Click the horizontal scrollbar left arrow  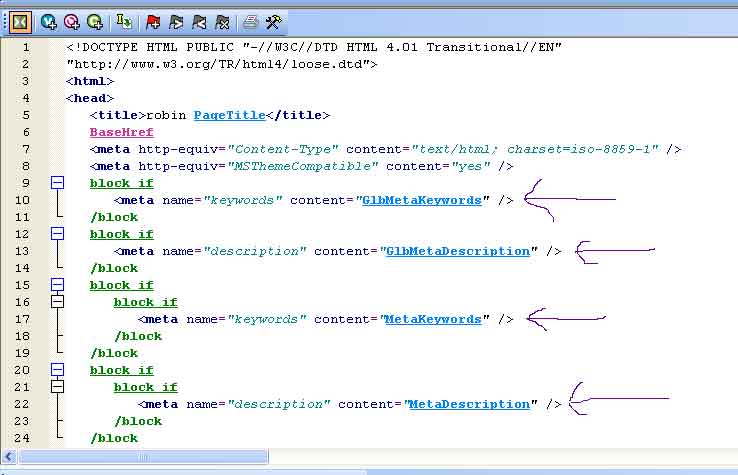(x=10, y=457)
